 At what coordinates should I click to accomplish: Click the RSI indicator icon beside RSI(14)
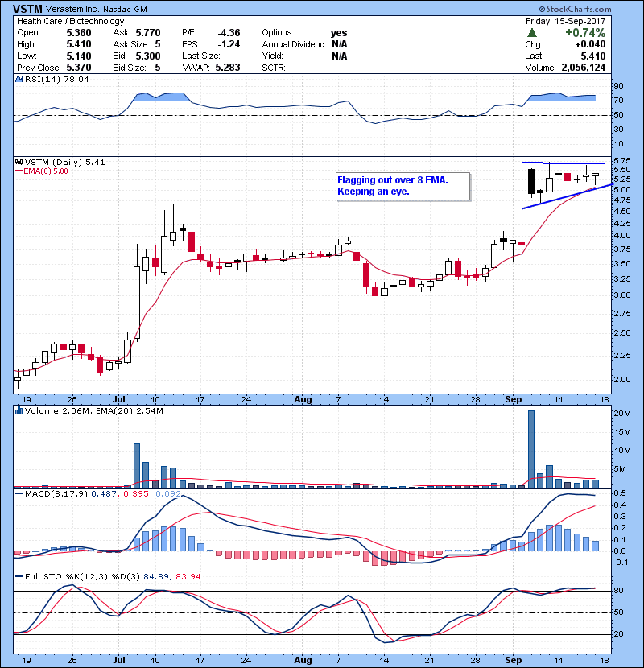[x=19, y=79]
